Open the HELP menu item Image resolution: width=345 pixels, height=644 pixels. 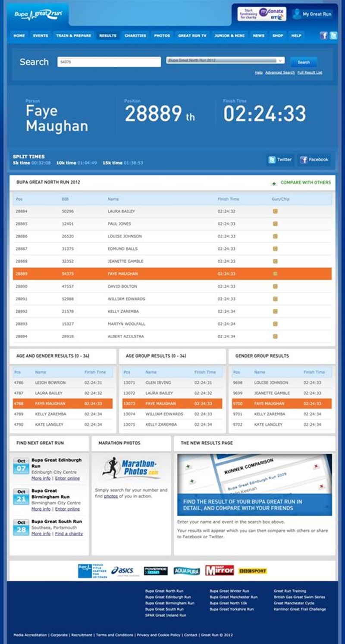[x=296, y=36]
